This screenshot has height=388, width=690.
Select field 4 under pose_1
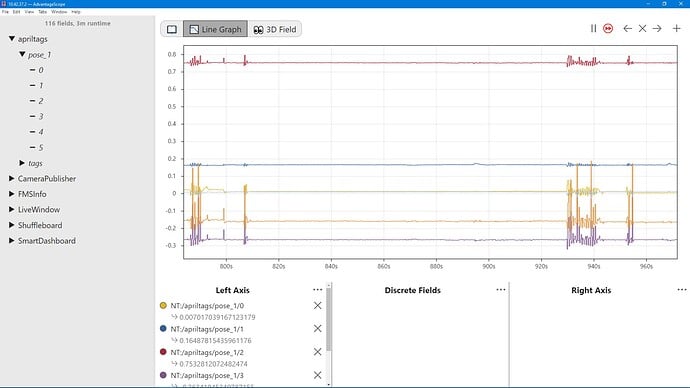[40, 132]
